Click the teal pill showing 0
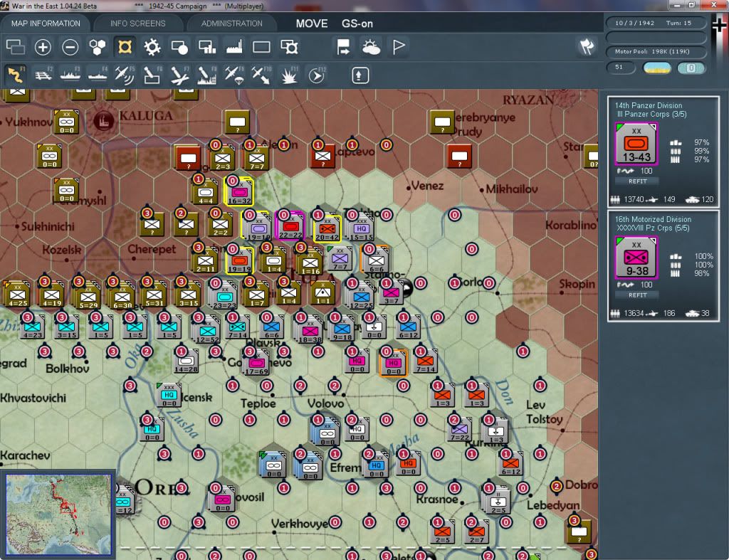Screen dimensions: 729x560 point(691,68)
